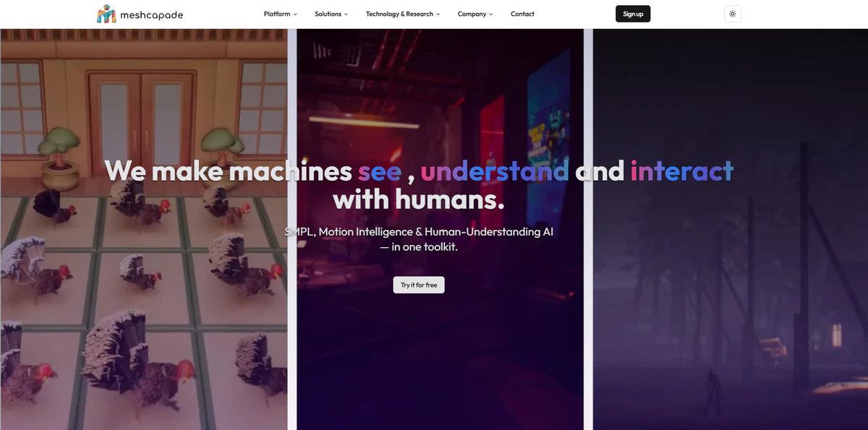Expand the Technology & Research chevron
868x430 pixels.
click(x=438, y=14)
